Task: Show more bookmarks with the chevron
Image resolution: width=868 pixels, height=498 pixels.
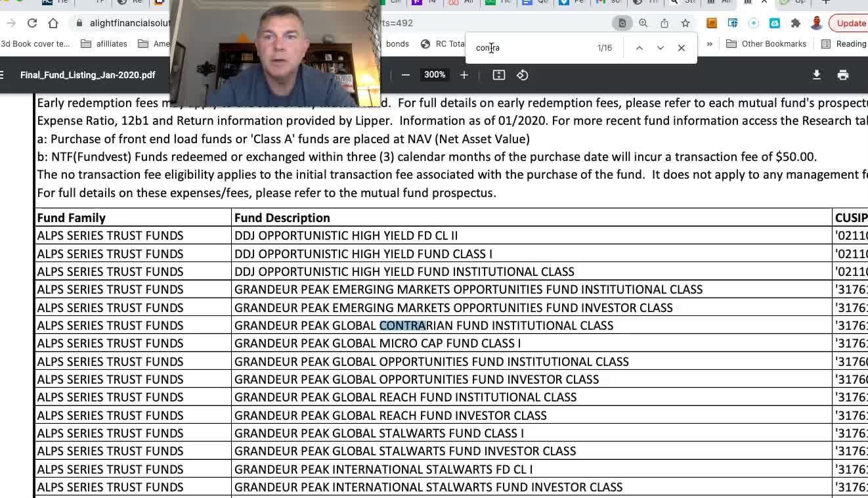Action: [x=709, y=44]
